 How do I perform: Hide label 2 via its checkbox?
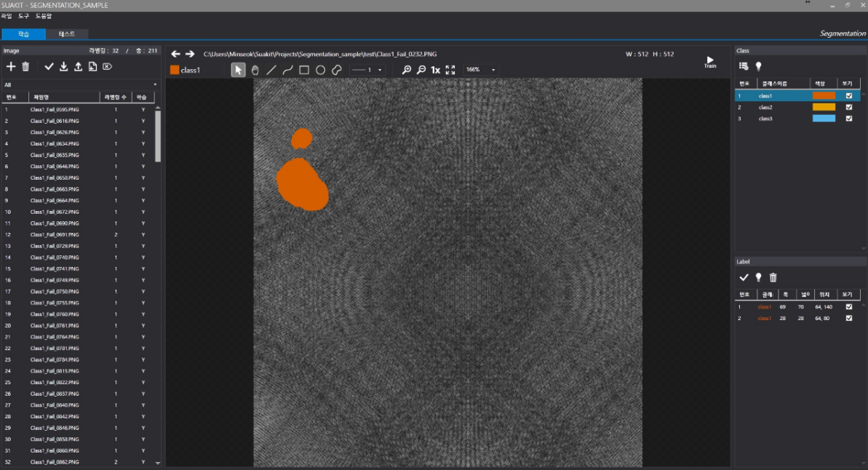(x=848, y=318)
